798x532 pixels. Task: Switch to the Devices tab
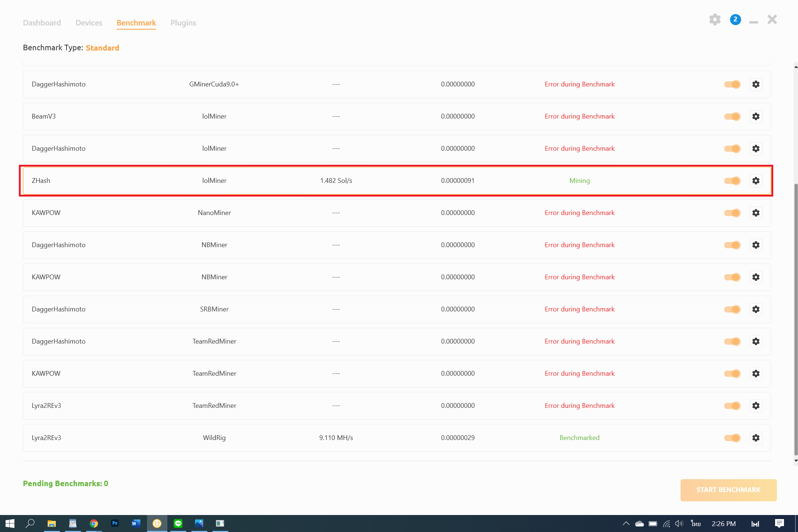tap(89, 23)
